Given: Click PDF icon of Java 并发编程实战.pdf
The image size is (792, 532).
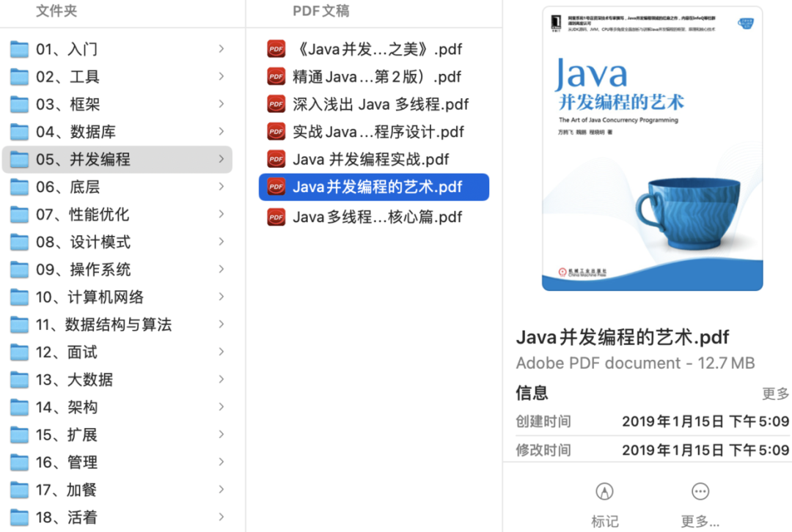Looking at the screenshot, I should [x=276, y=159].
